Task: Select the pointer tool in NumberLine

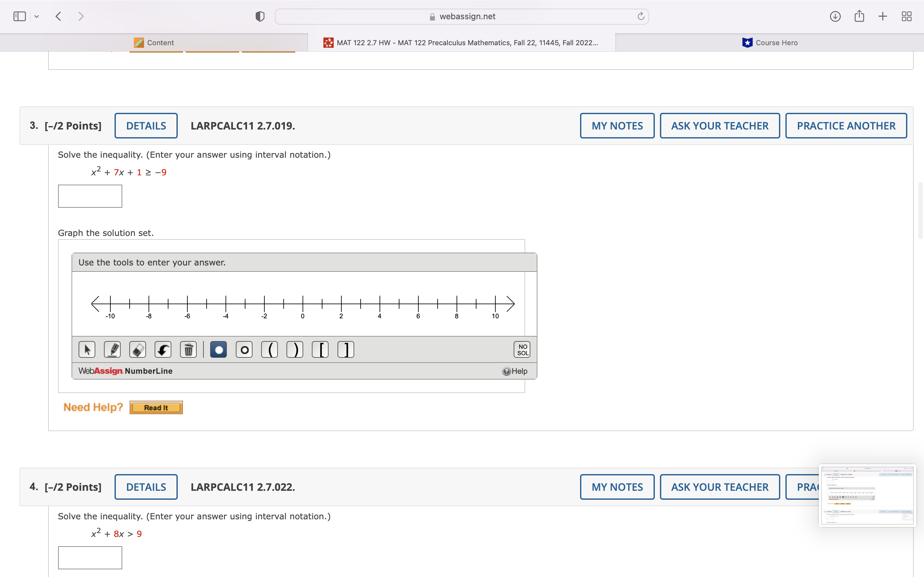Action: (87, 349)
